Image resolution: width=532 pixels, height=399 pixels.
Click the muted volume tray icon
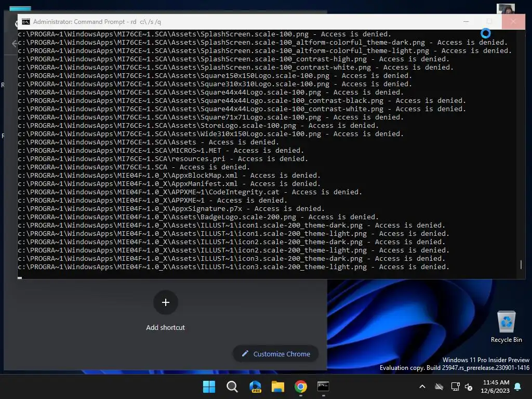(469, 387)
